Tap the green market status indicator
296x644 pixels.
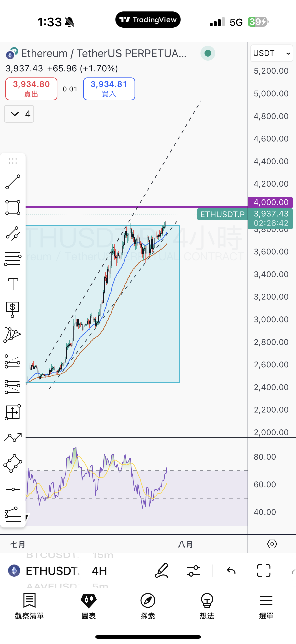pos(208,53)
